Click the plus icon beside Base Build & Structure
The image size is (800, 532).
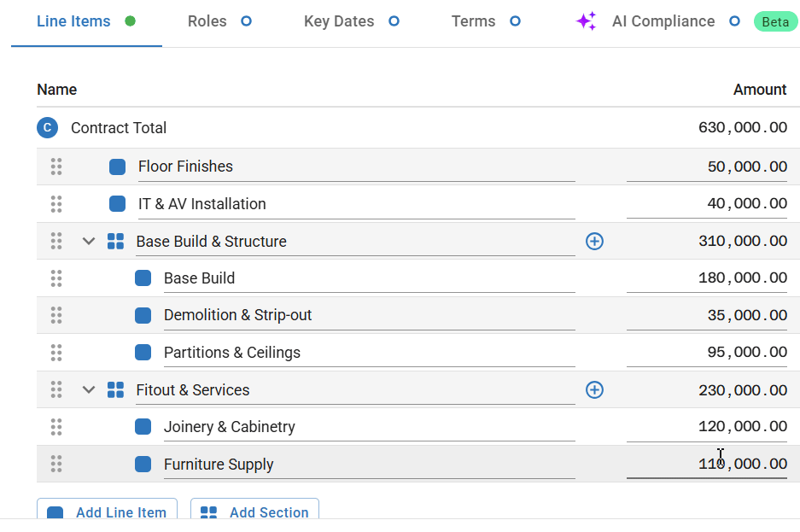[594, 242]
